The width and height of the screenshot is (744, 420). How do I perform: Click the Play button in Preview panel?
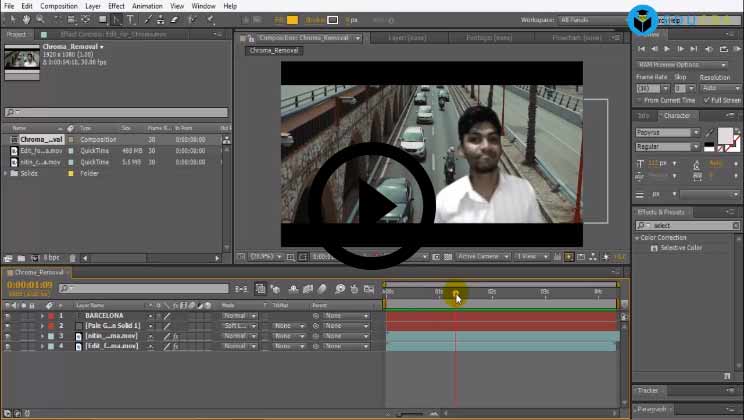[667, 48]
